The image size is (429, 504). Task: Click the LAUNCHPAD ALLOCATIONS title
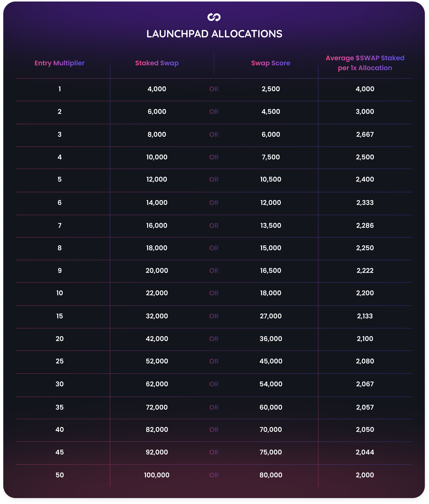pyautogui.click(x=214, y=34)
